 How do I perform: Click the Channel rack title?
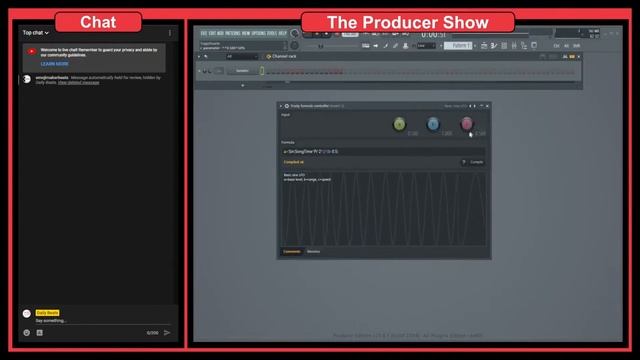[x=284, y=56]
